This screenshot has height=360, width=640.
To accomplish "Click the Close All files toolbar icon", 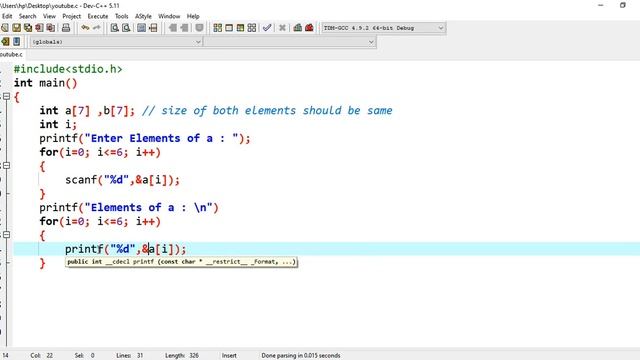I will pyautogui.click(x=51, y=28).
